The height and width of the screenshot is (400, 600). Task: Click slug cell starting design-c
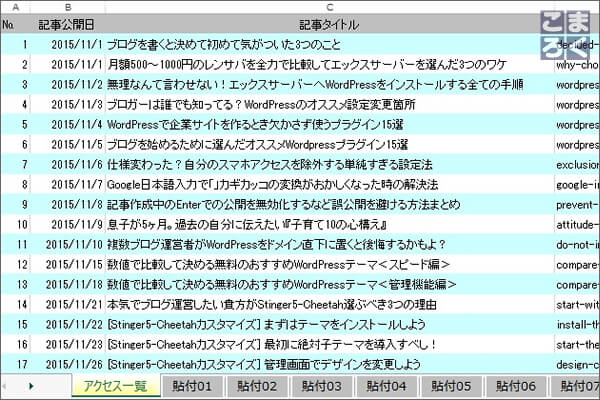(577, 364)
